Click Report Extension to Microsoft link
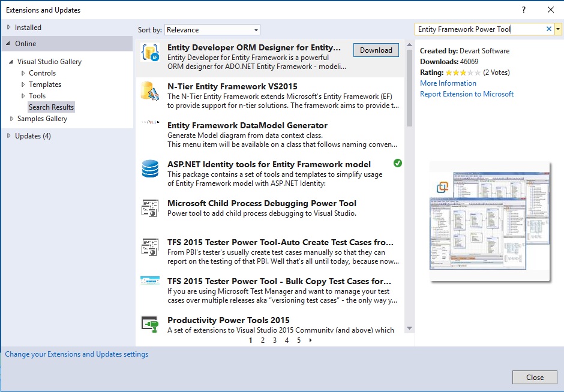This screenshot has width=564, height=392. coord(467,94)
